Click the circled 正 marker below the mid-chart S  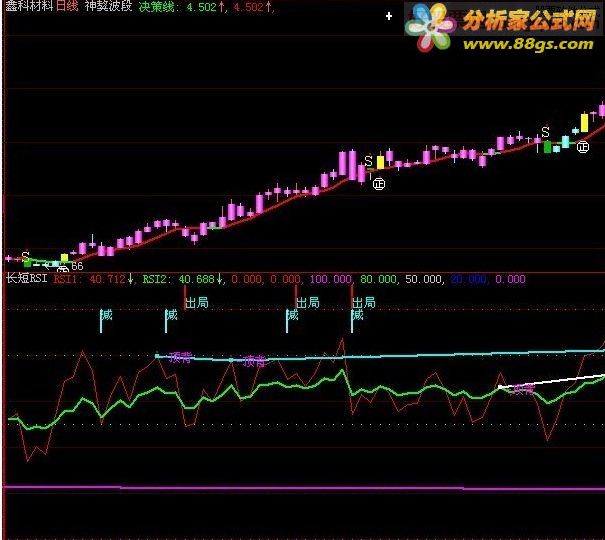[379, 184]
